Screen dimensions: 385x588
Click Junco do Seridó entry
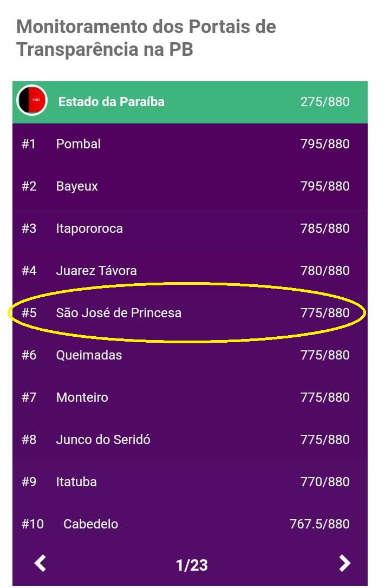pos(190,440)
